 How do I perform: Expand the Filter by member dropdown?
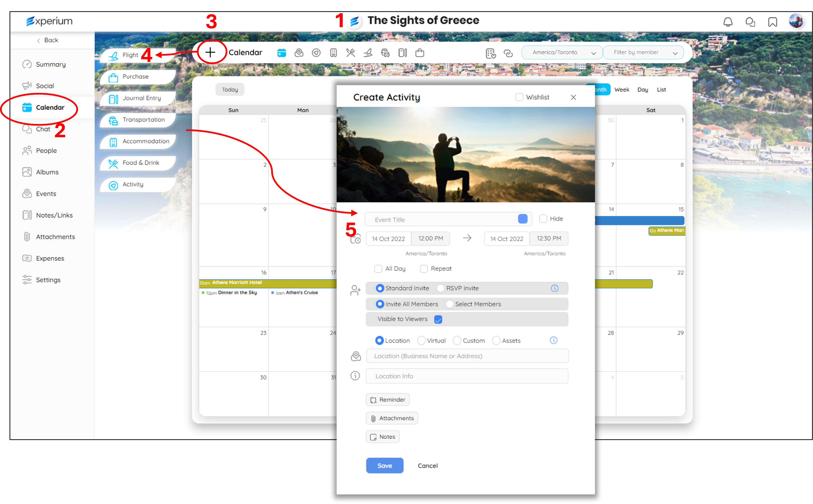tap(643, 52)
